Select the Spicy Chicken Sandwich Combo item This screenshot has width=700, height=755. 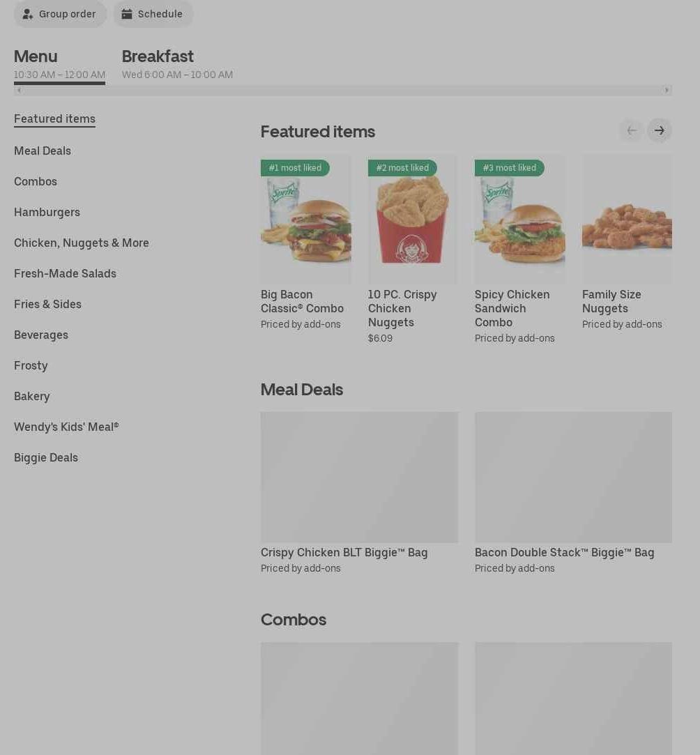519,249
